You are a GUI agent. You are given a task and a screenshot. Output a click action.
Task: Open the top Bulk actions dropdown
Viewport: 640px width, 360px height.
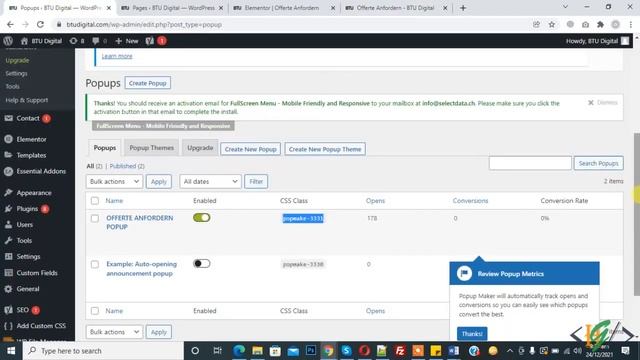(114, 181)
